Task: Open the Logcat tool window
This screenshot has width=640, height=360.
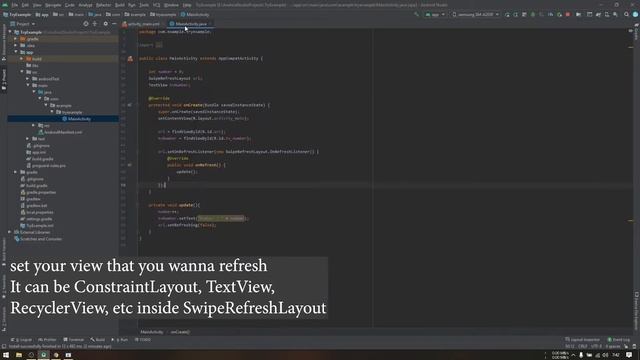Action: pos(22,340)
